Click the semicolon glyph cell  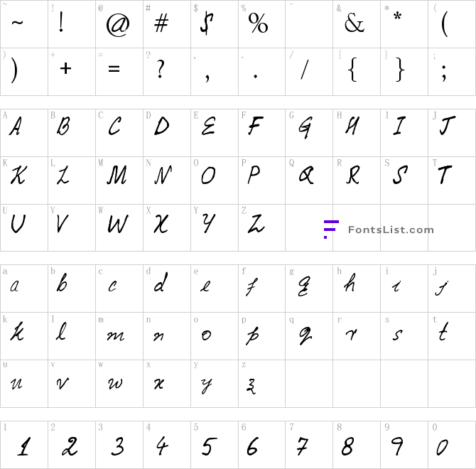[452, 72]
